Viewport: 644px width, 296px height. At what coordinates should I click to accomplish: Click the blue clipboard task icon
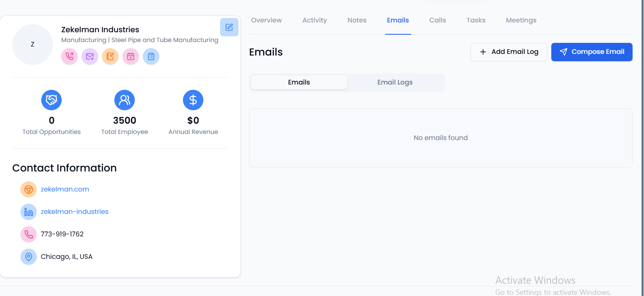point(151,56)
